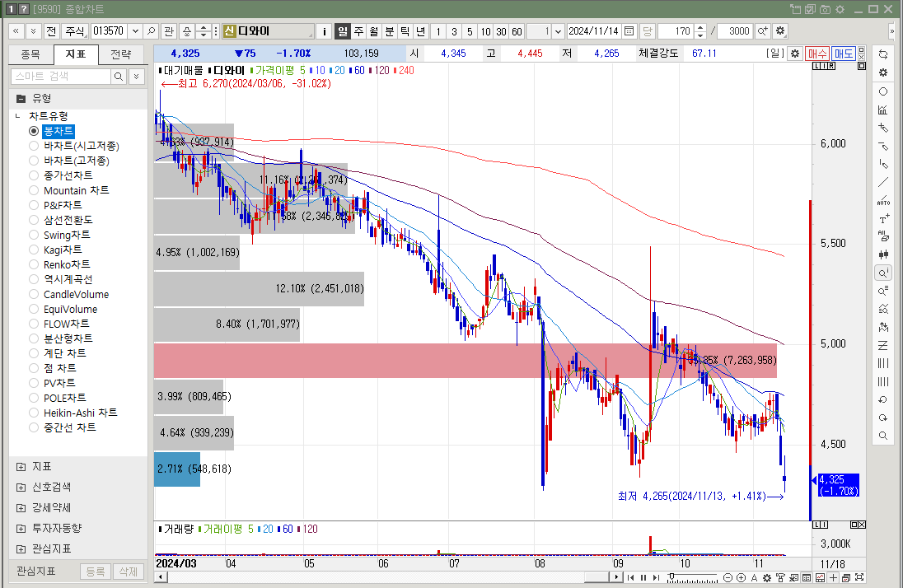The width and height of the screenshot is (903, 588).
Task: Expand the 투자자동향 tree node
Action: click(x=21, y=528)
